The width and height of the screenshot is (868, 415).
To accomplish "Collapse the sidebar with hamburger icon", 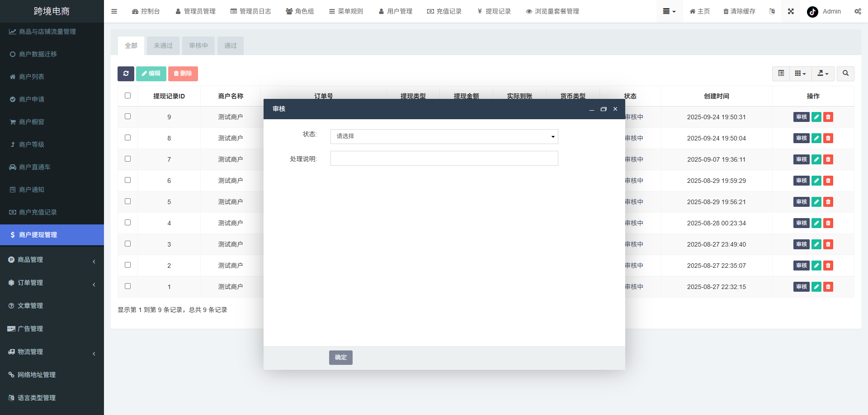I will [x=114, y=11].
